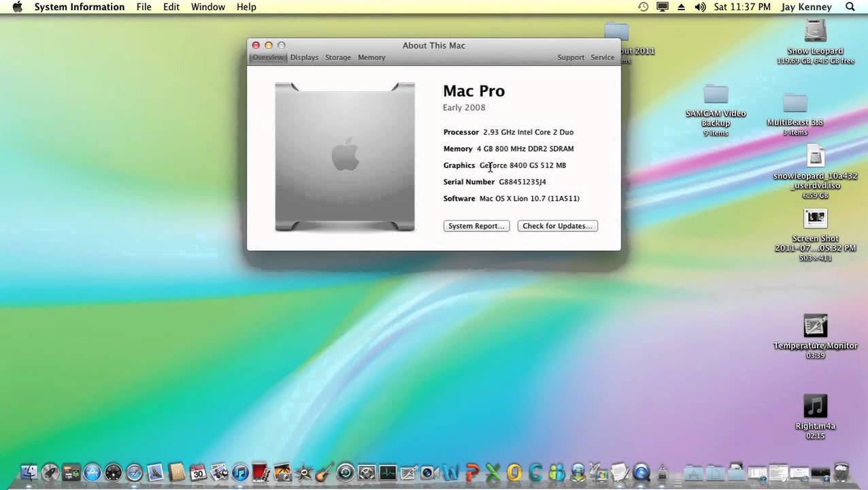Open the Edit menu

(171, 7)
